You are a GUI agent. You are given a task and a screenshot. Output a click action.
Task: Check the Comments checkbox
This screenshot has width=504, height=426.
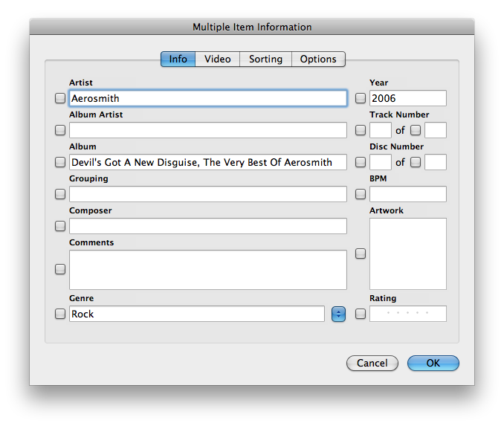pos(60,269)
